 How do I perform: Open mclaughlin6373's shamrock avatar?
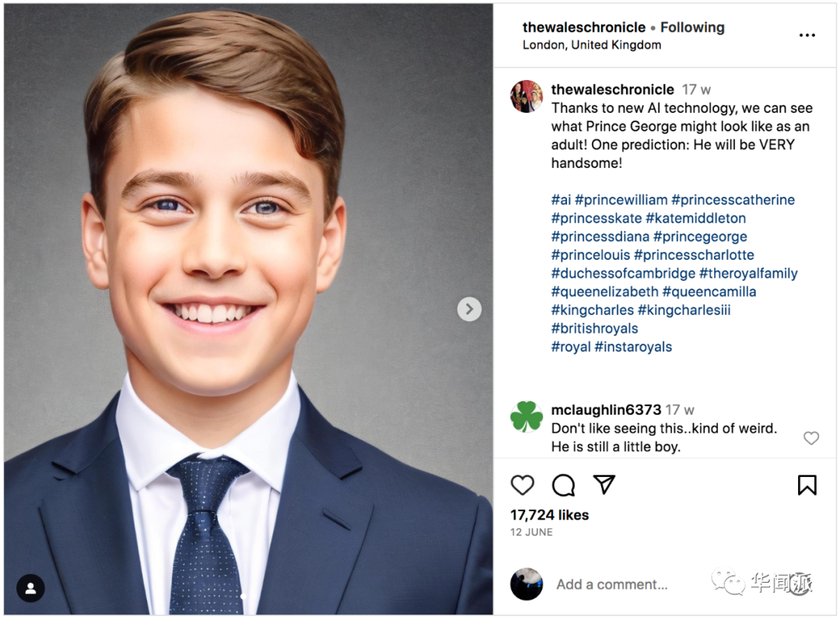(x=527, y=417)
